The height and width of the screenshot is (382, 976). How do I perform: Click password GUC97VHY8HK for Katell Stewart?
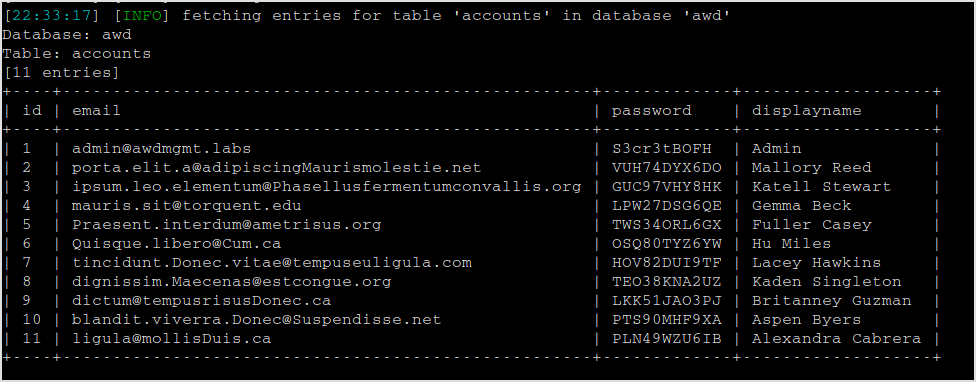[x=667, y=187]
